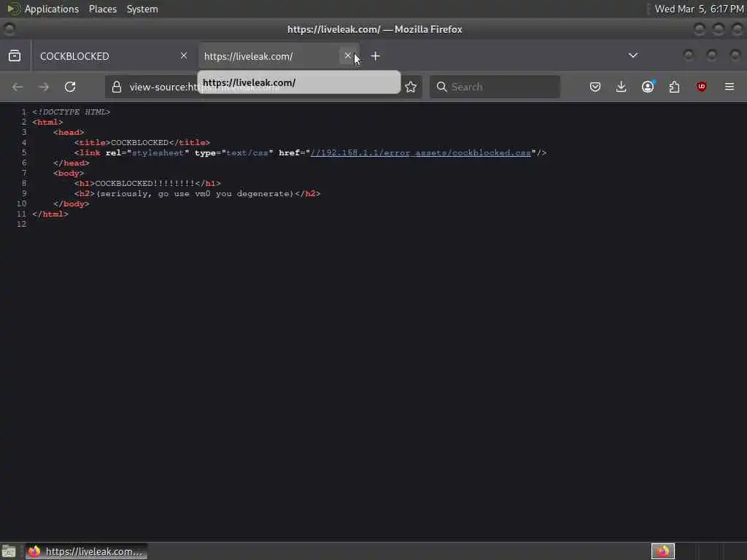Image resolution: width=747 pixels, height=560 pixels.
Task: Click the opening <body> tag line
Action: [x=69, y=174]
